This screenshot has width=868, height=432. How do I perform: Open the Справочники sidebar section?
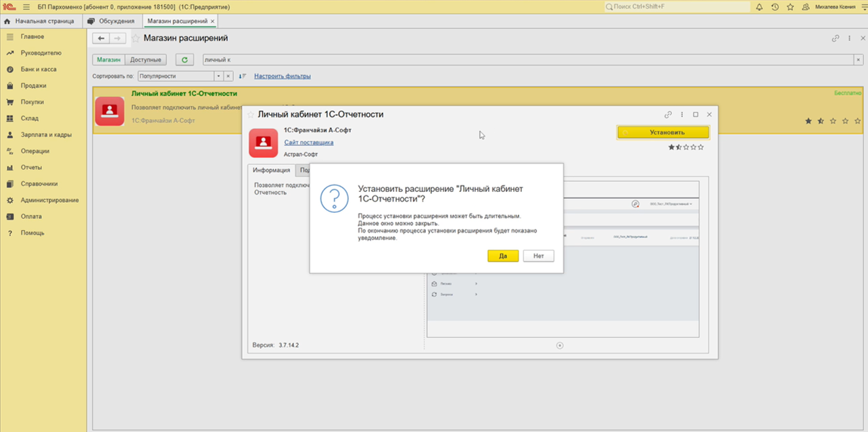(x=39, y=184)
